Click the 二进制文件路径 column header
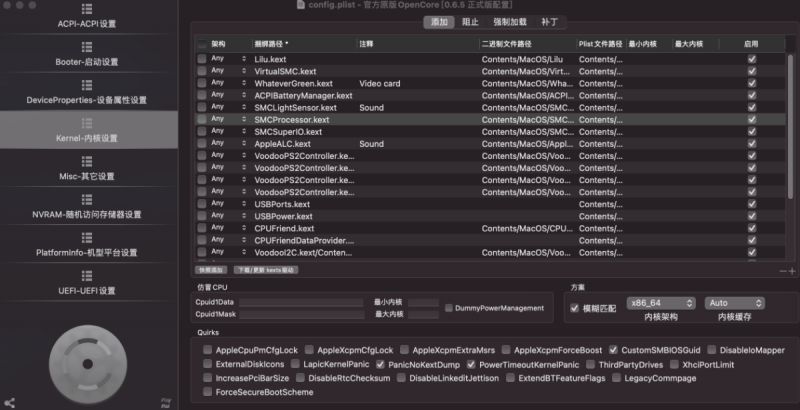 point(528,44)
